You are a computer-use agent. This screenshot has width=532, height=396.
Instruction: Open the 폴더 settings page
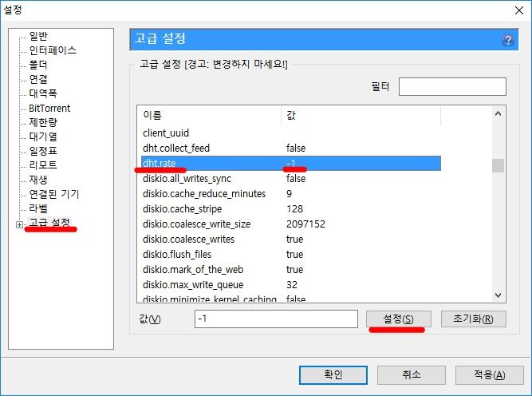[38, 65]
